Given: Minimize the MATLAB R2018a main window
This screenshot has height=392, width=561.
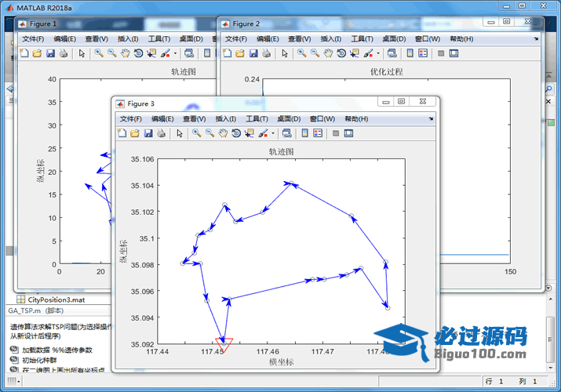Looking at the screenshot, I should (x=507, y=6).
